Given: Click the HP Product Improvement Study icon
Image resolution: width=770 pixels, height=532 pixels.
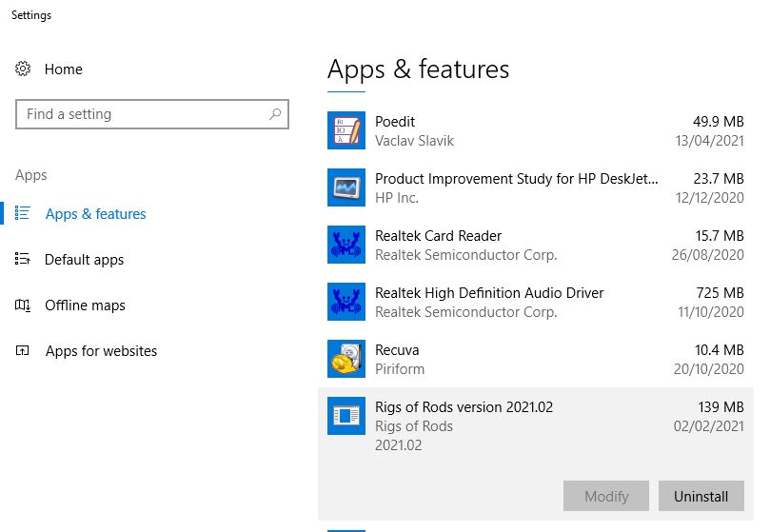Looking at the screenshot, I should coord(346,187).
